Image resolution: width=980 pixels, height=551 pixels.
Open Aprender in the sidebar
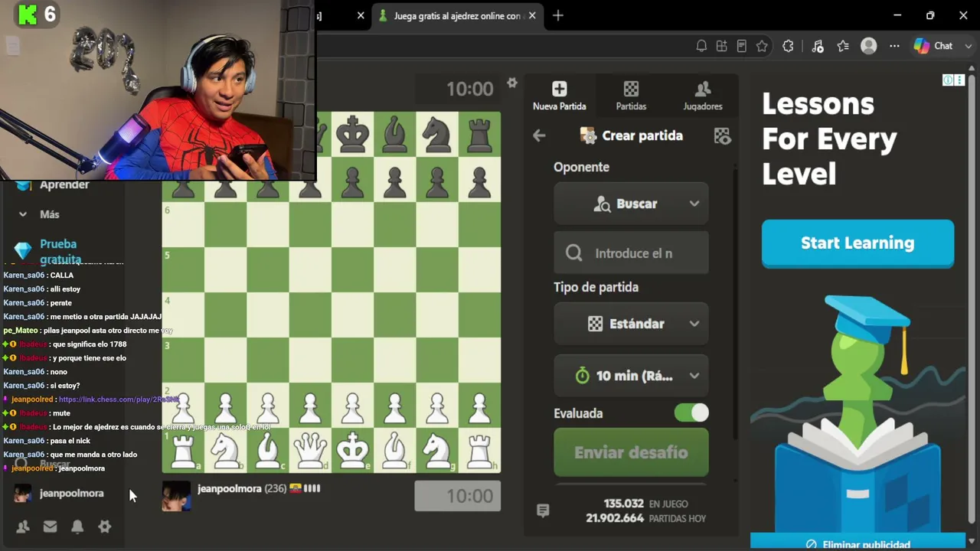point(64,184)
